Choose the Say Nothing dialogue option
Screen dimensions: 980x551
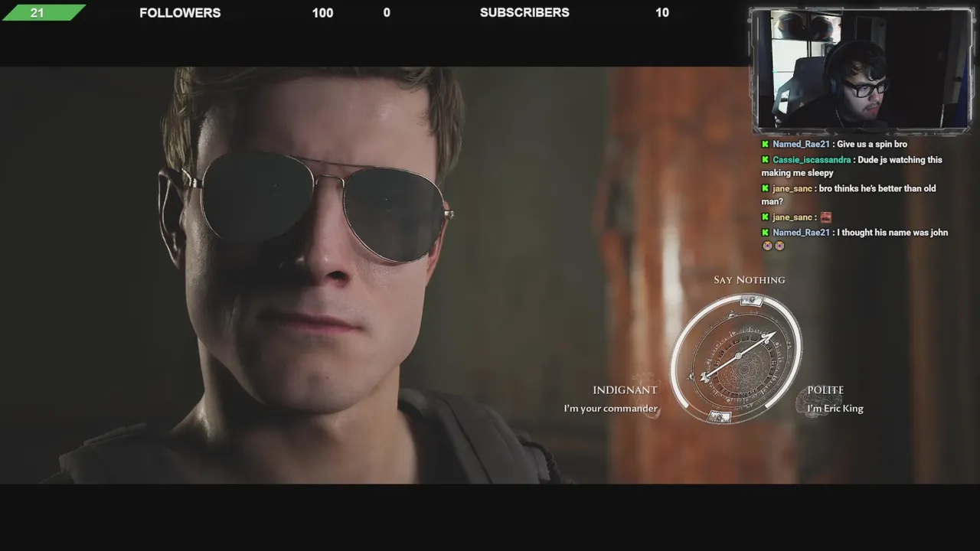tap(749, 280)
